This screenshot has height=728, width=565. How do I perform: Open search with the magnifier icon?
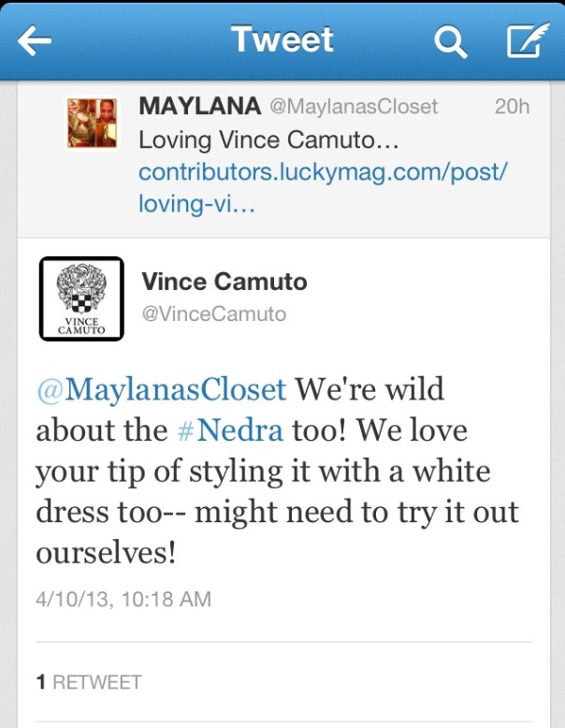(x=450, y=42)
